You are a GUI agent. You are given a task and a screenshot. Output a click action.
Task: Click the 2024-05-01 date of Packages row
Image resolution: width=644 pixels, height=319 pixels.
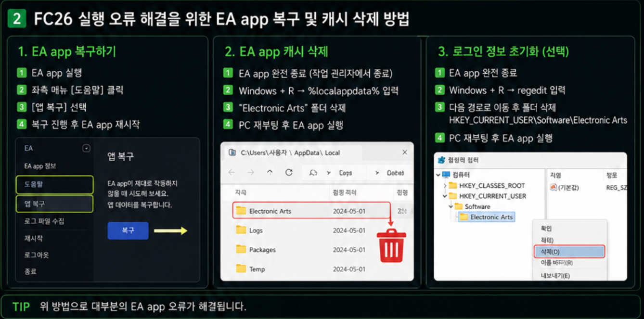[349, 250]
